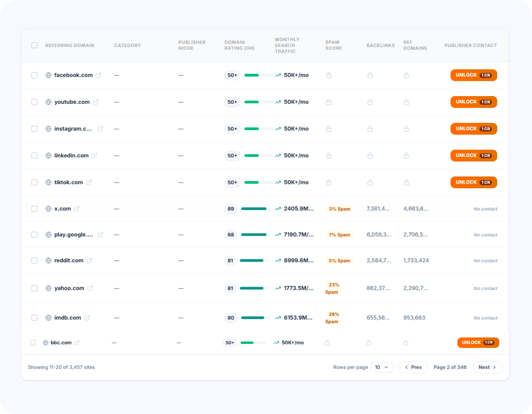The height and width of the screenshot is (414, 532).
Task: Check the youtube.com row checkbox
Action: point(34,102)
